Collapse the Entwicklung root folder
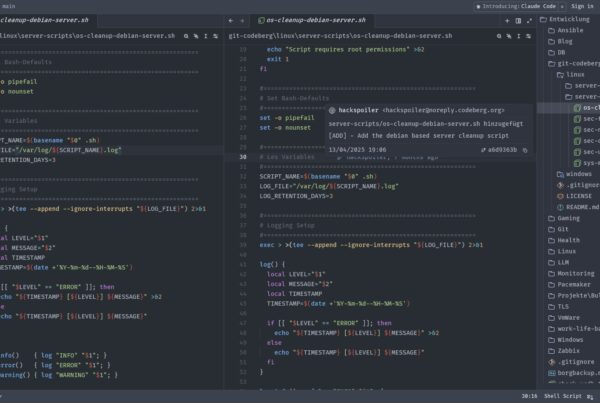Image resolution: width=600 pixels, height=403 pixels. 569,19
